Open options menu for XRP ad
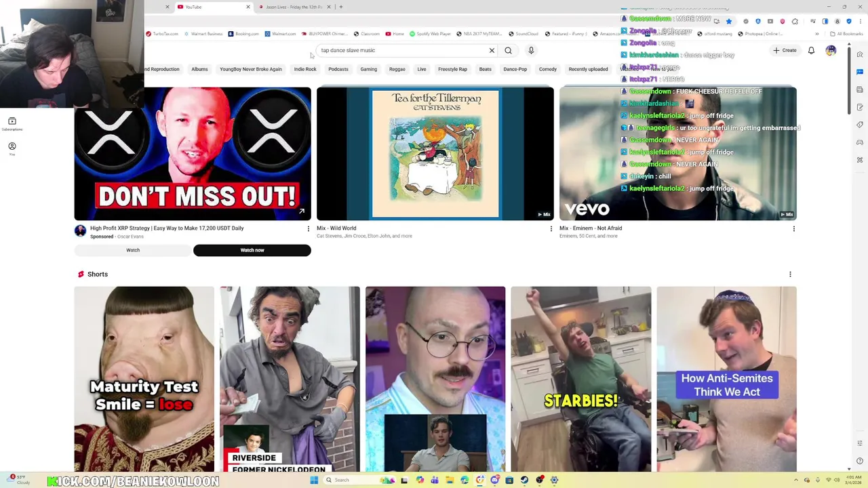Image resolution: width=868 pixels, height=488 pixels. coord(308,228)
